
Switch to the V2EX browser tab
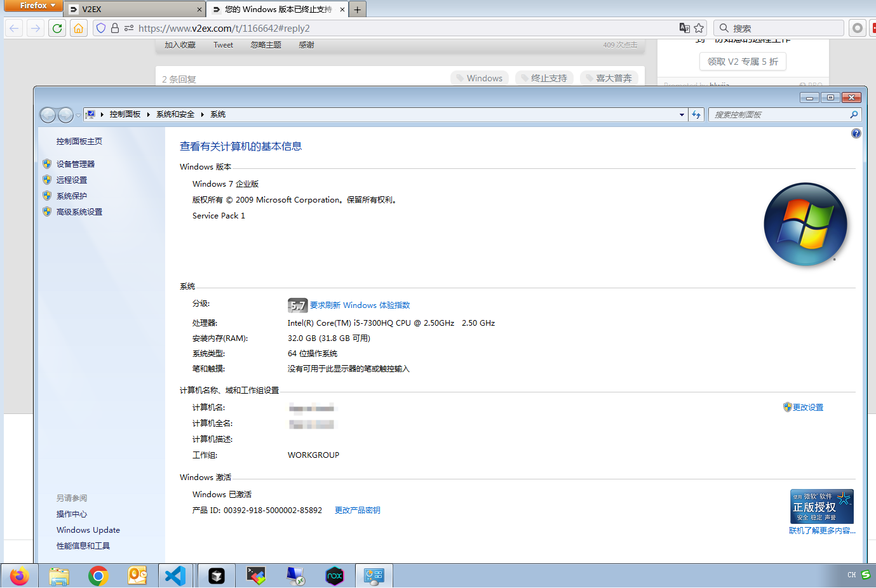coord(133,10)
